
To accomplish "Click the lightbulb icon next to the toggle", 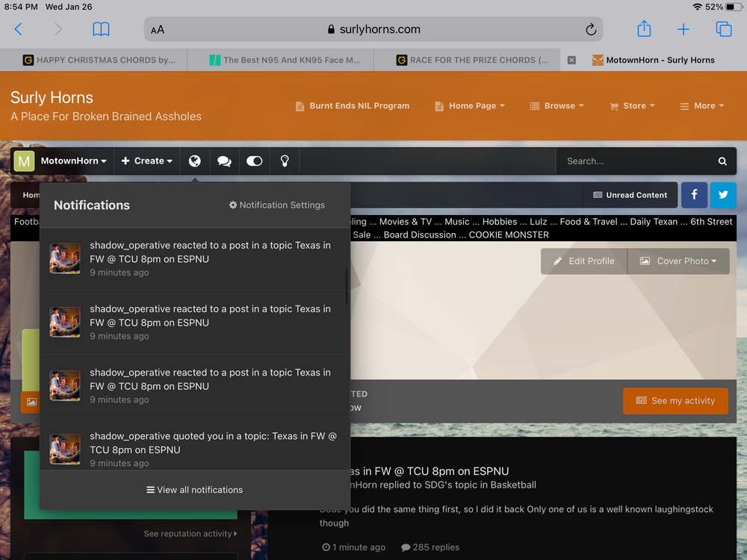I will click(284, 161).
